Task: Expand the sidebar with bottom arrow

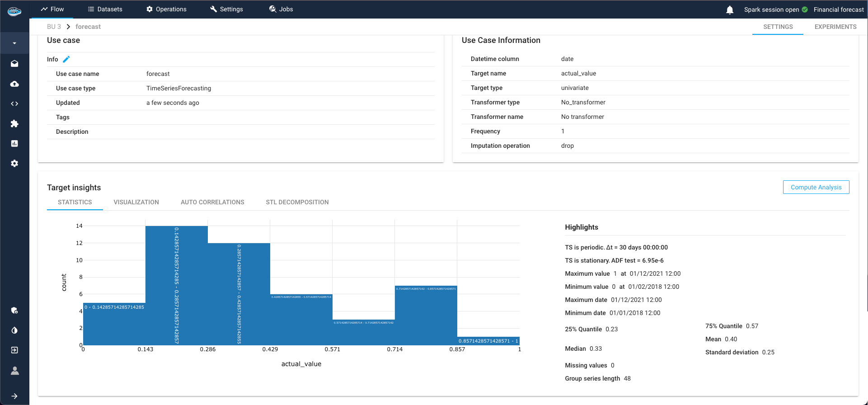Action: coord(14,396)
